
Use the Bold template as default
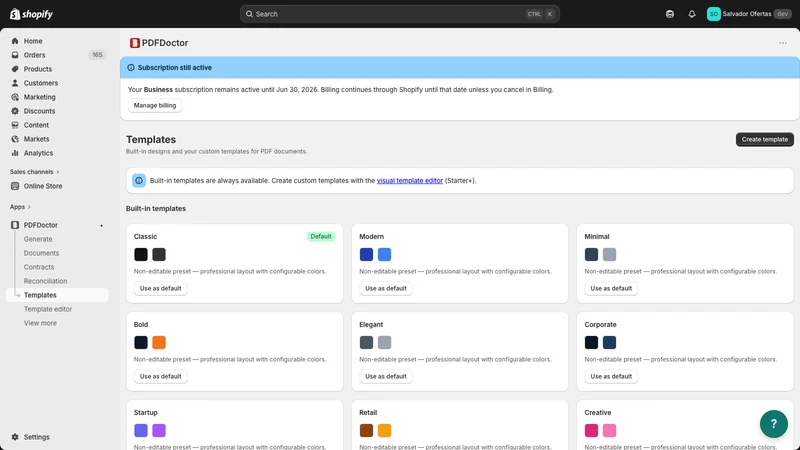pos(160,376)
